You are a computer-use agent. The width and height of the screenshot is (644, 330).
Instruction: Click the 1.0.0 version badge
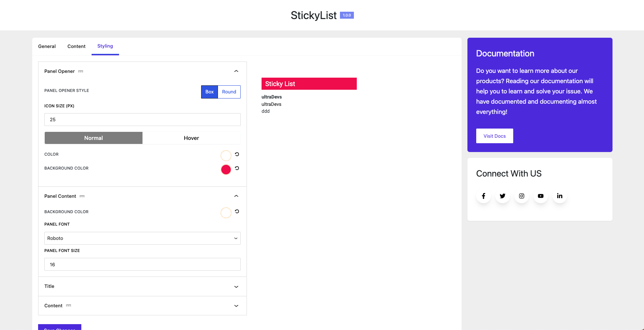pos(347,15)
